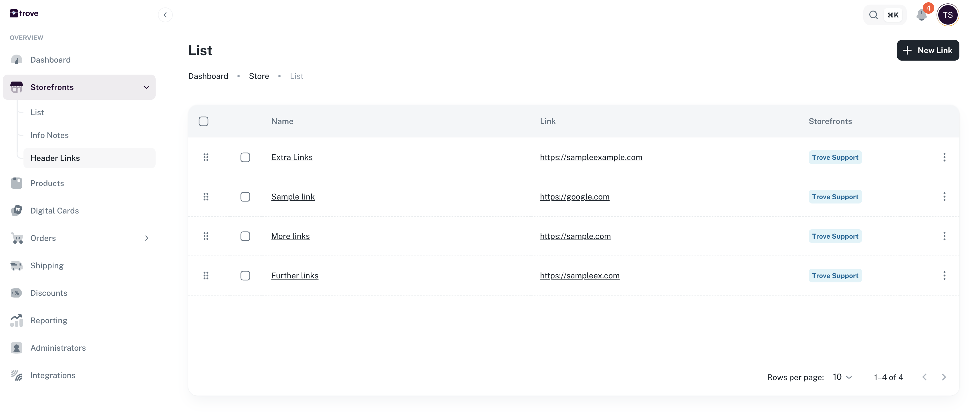Click the New Link button

pyautogui.click(x=927, y=50)
